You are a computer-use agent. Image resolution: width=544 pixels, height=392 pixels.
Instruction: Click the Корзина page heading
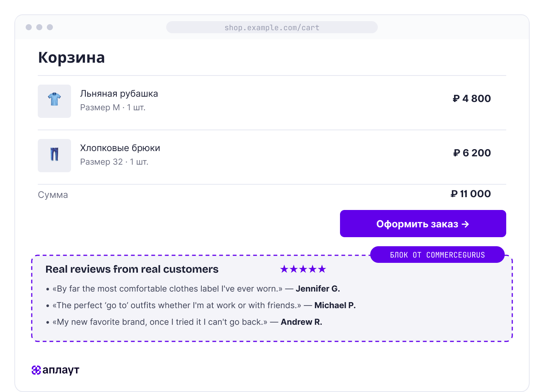click(x=71, y=57)
